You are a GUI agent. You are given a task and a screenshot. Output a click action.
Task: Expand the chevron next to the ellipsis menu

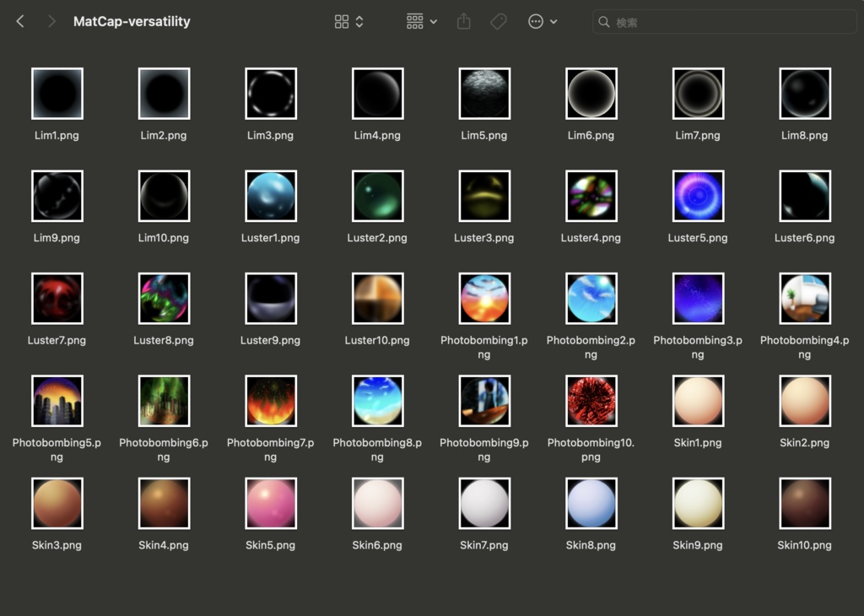553,22
